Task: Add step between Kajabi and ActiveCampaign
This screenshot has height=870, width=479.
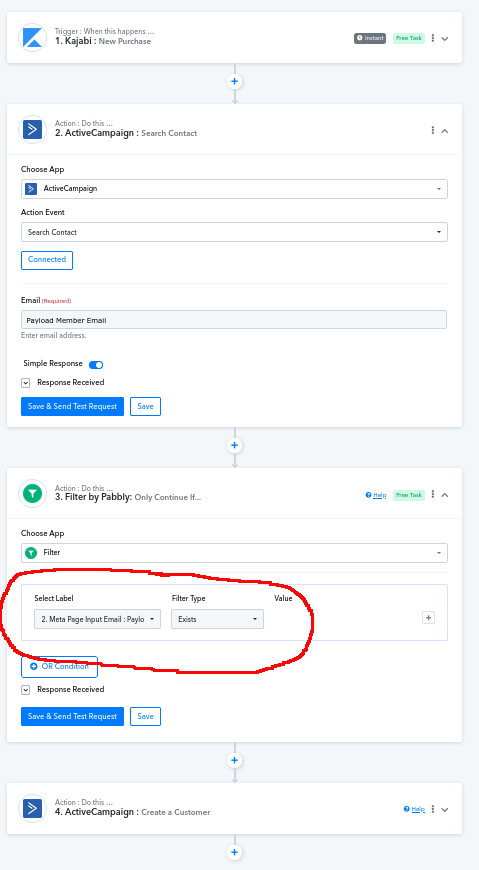Action: coord(234,82)
